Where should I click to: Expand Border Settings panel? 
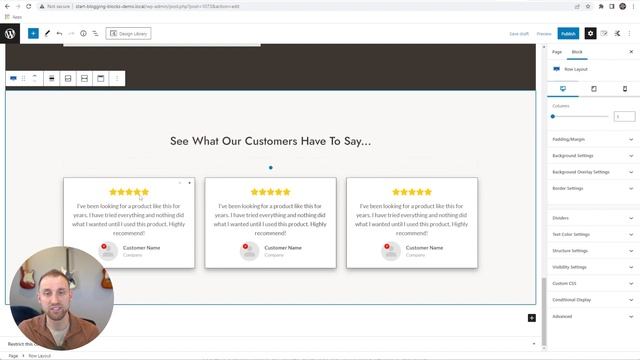tap(593, 188)
